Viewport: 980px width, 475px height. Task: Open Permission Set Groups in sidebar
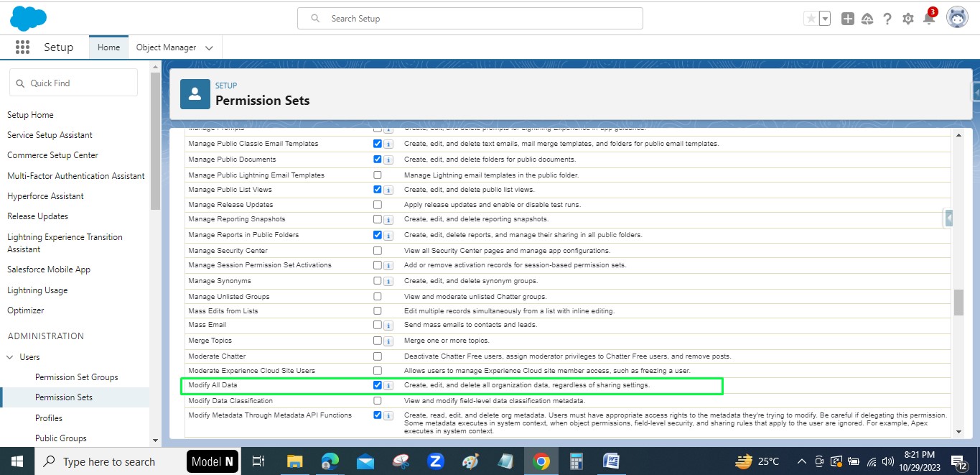77,377
